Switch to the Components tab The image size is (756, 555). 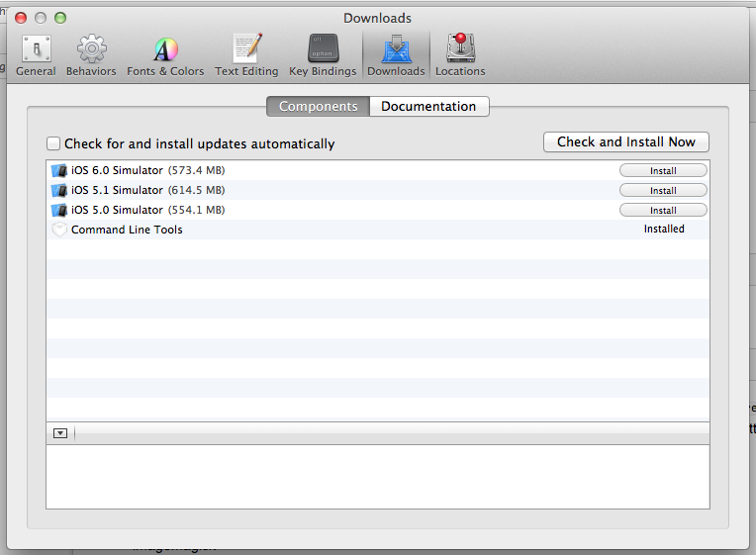319,106
